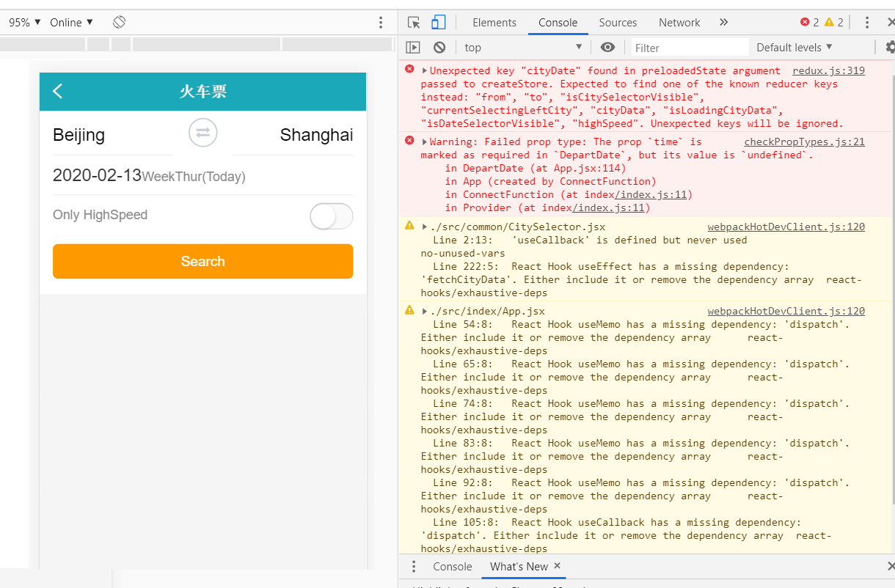895x588 pixels.
Task: Switch to the Sources tab
Action: coord(618,23)
